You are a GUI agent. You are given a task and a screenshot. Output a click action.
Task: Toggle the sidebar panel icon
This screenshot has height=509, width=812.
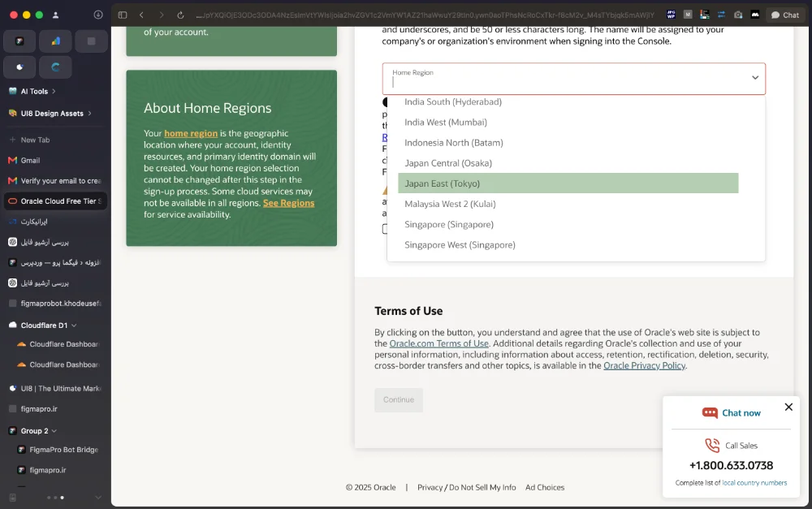pyautogui.click(x=123, y=15)
